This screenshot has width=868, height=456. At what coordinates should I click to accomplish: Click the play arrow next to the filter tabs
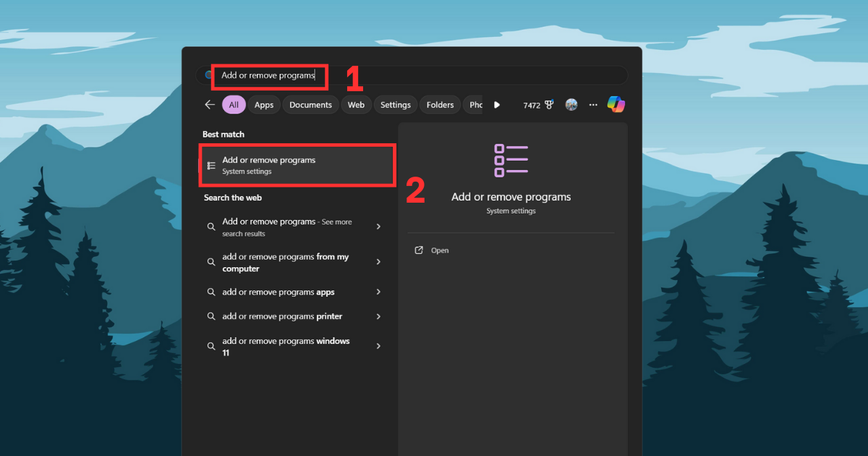pos(497,104)
